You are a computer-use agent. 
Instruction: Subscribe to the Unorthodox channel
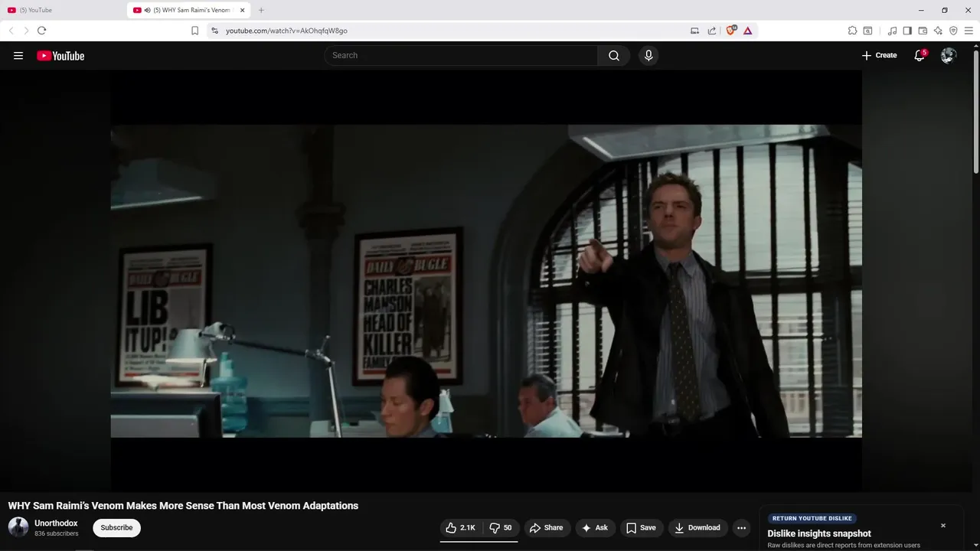pos(116,527)
